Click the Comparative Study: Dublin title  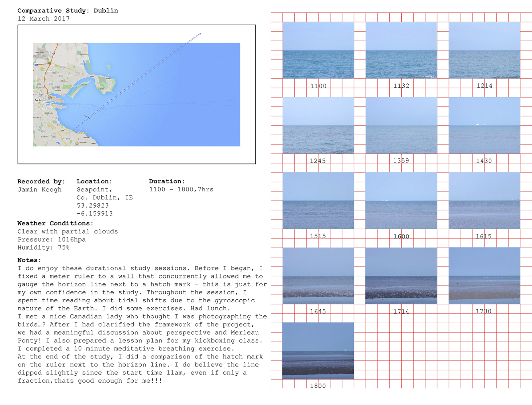click(x=68, y=10)
